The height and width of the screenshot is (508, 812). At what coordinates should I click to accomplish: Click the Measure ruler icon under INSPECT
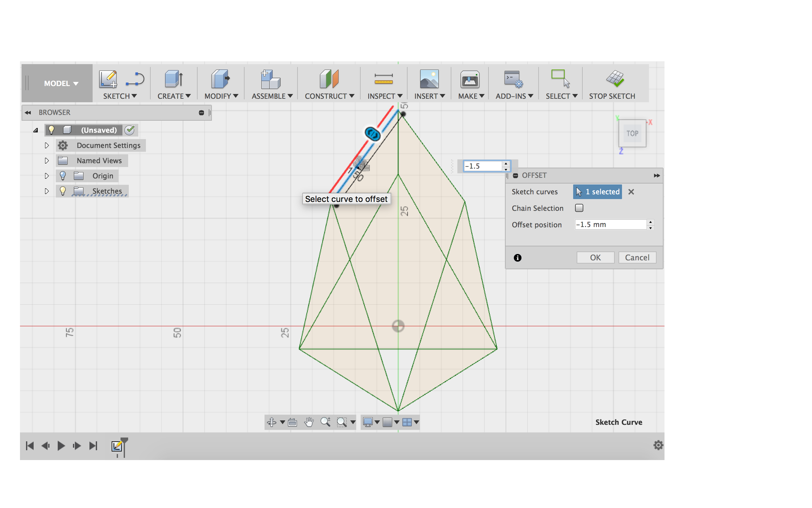(383, 79)
